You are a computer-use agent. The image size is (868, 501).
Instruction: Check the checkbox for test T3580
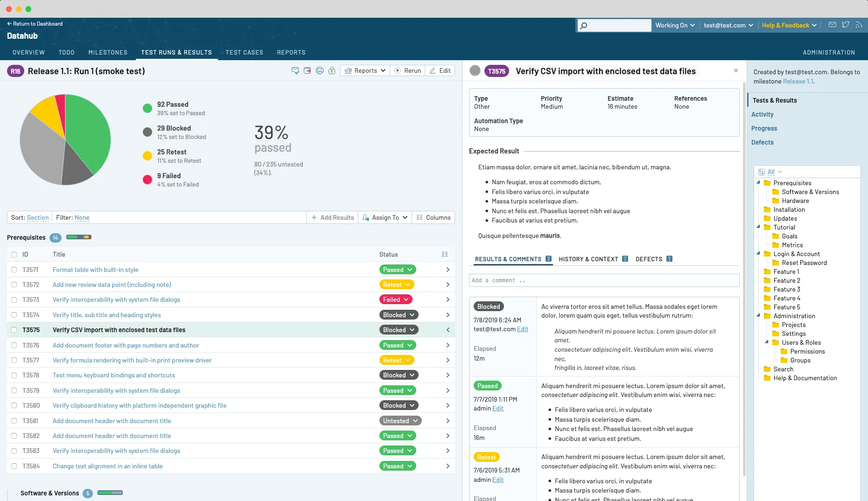(x=13, y=405)
